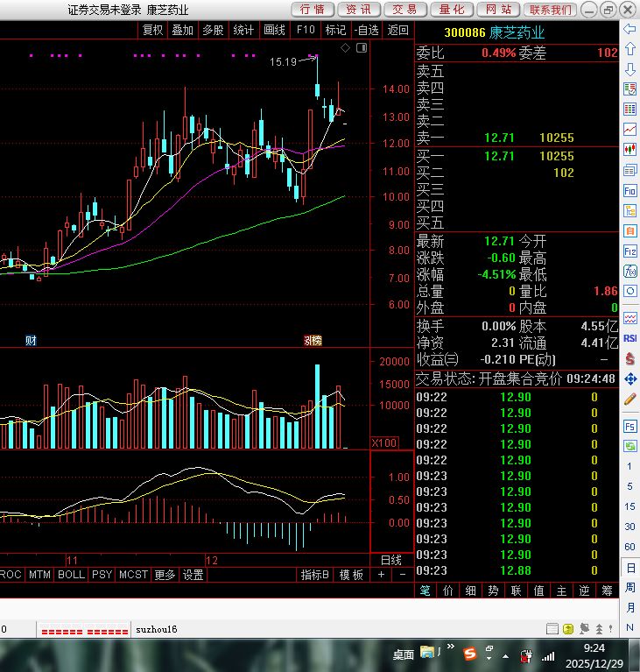Click the down-arrow next stock icon
Screen dimensions: 640x672
629,69
